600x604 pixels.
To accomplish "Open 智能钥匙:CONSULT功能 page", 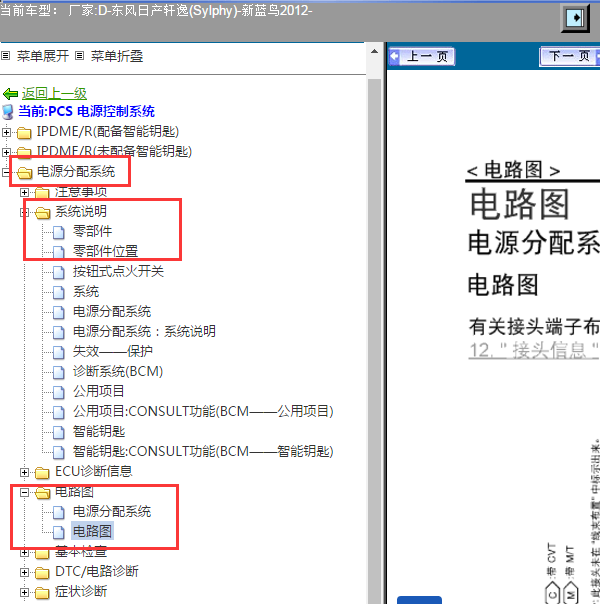I will pos(203,452).
